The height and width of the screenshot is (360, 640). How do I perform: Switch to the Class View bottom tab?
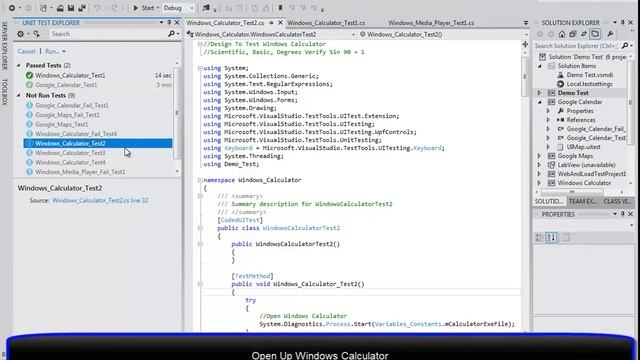tap(617, 201)
